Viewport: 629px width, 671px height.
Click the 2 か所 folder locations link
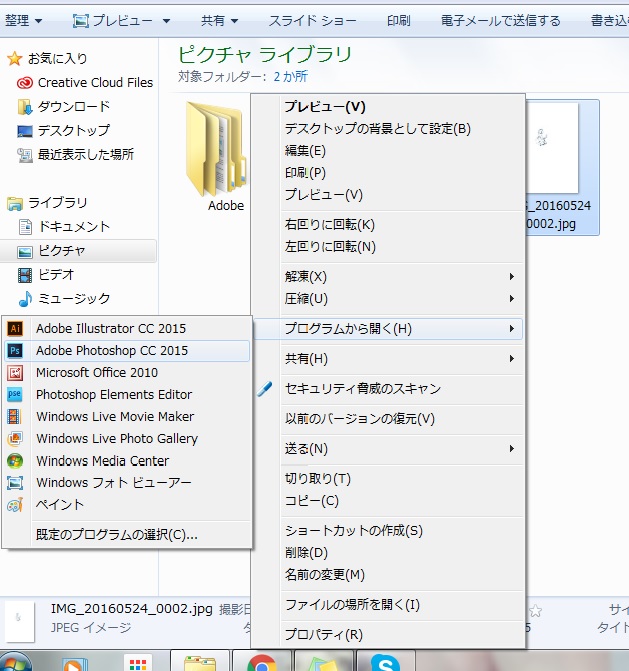291,77
